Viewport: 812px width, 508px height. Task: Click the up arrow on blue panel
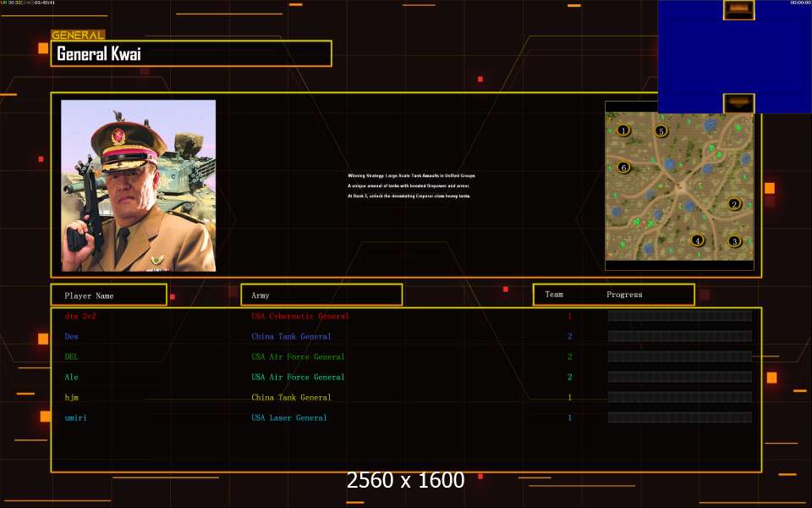(x=738, y=9)
